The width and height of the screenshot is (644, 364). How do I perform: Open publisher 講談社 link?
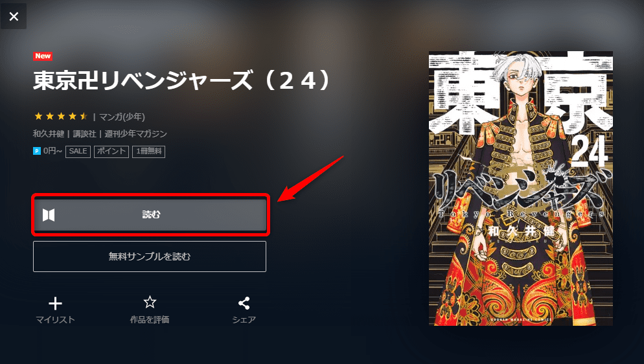tap(84, 134)
